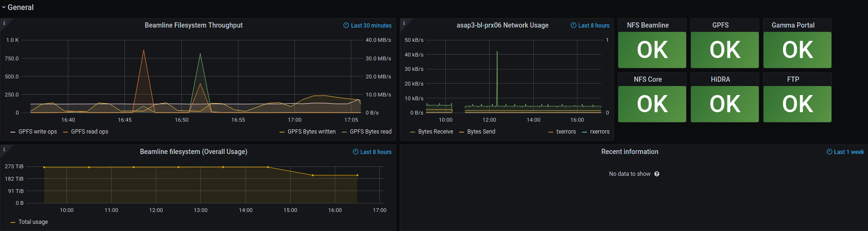Open Beamline Filesystem Throughput panel title menu
The width and height of the screenshot is (868, 231).
[193, 25]
